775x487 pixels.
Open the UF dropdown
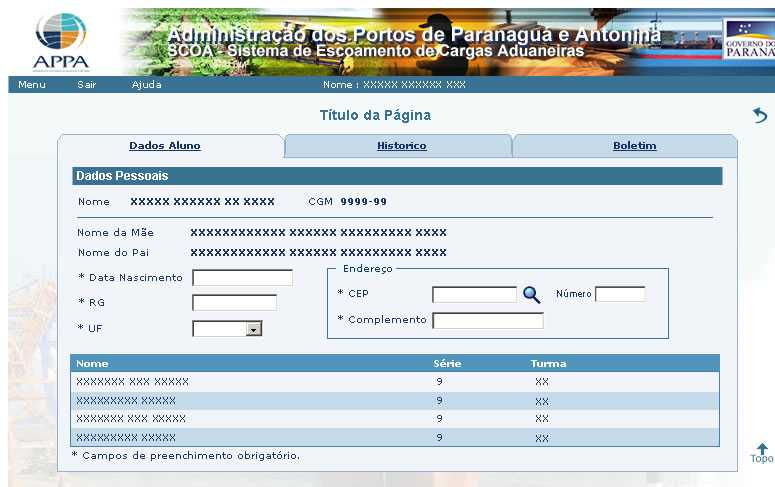tap(253, 328)
